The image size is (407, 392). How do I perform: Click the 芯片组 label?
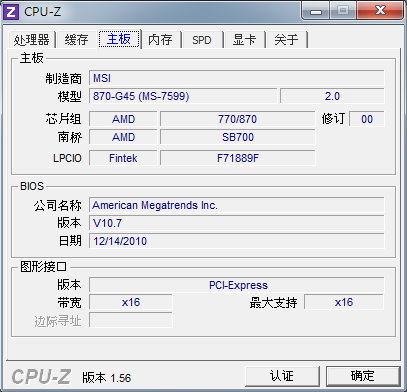[63, 119]
